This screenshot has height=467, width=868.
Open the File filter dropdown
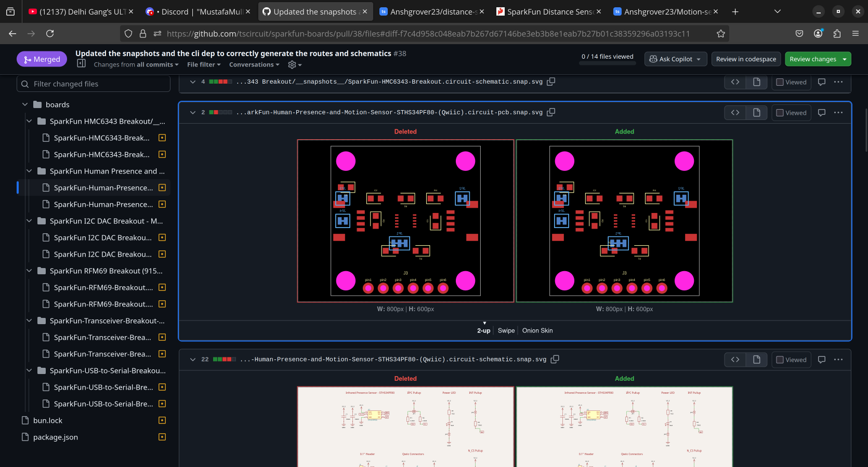(x=204, y=64)
